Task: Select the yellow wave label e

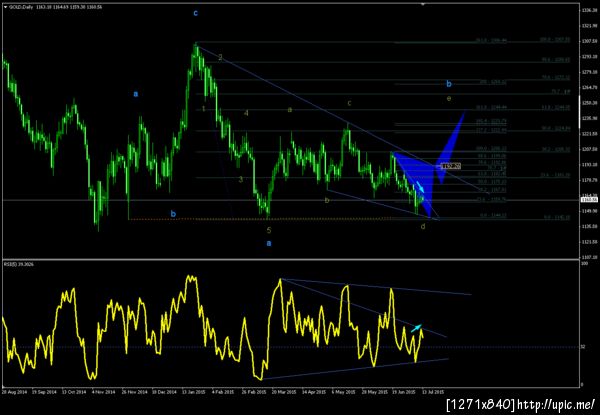Action: [x=449, y=98]
